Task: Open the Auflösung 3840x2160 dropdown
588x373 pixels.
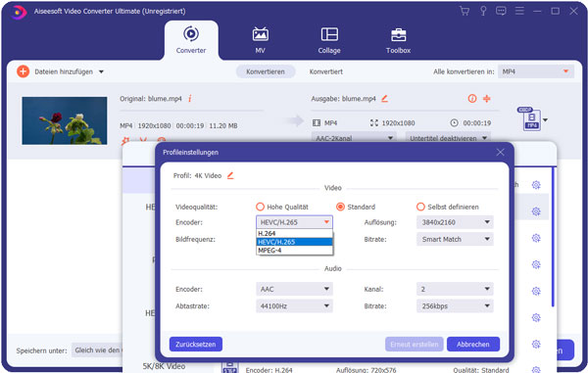Action: tap(455, 222)
